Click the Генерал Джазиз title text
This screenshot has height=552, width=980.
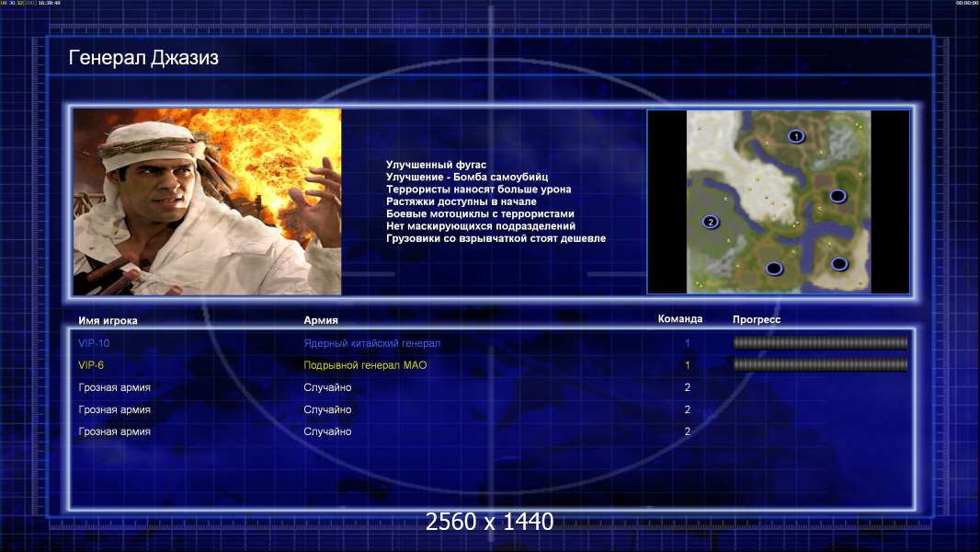coord(143,58)
